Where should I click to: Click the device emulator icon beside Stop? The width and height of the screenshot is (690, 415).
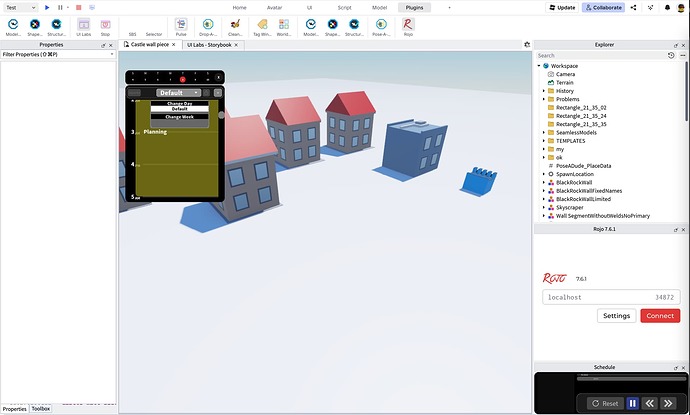(92, 7)
